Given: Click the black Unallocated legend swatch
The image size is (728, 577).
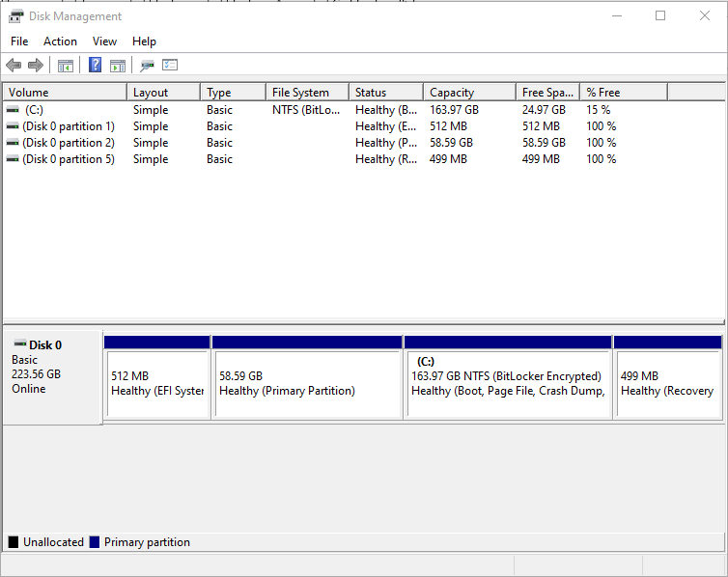Looking at the screenshot, I should coord(14,542).
